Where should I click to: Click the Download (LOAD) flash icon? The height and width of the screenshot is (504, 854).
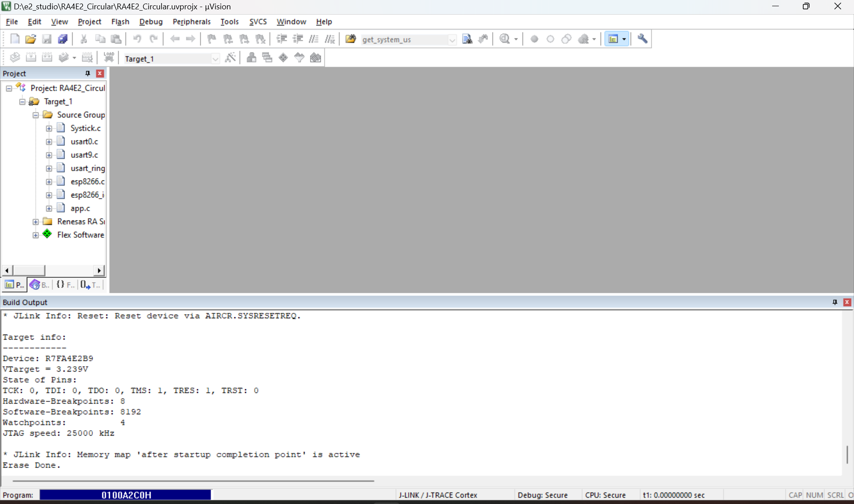[109, 57]
